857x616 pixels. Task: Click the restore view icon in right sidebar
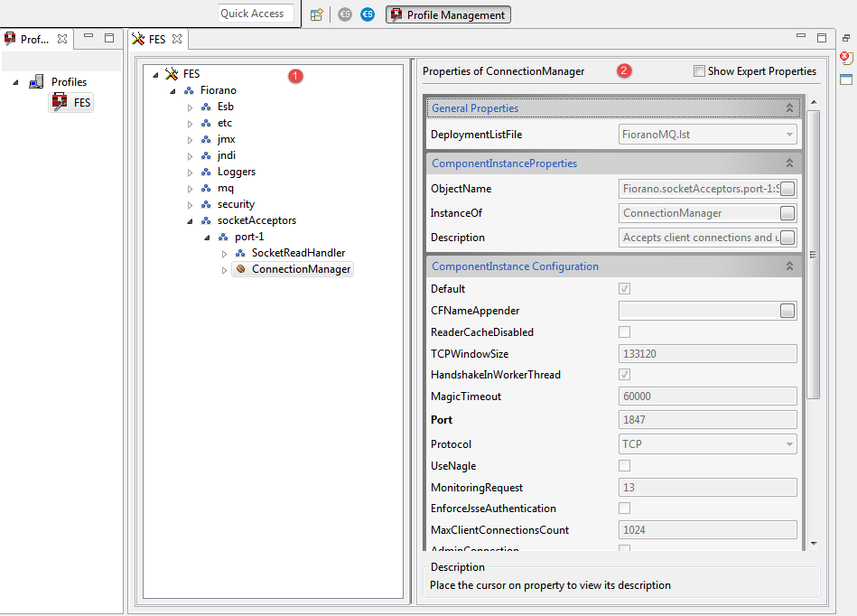[x=846, y=39]
